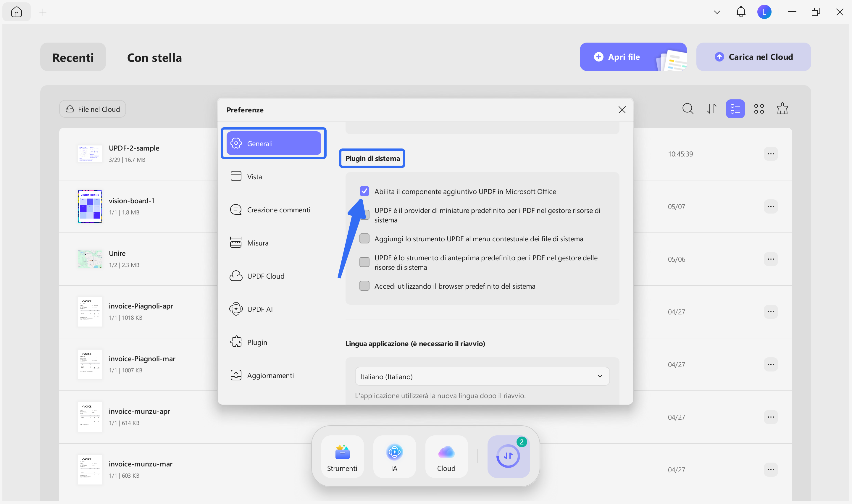The width and height of the screenshot is (852, 504).
Task: Open more options for Unire row
Action: [771, 259]
